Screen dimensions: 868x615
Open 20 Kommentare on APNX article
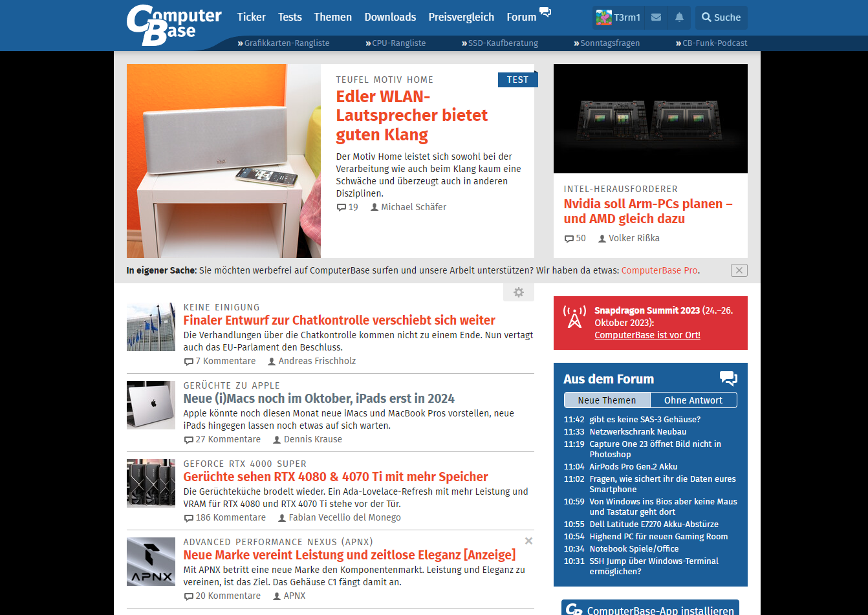pos(222,596)
